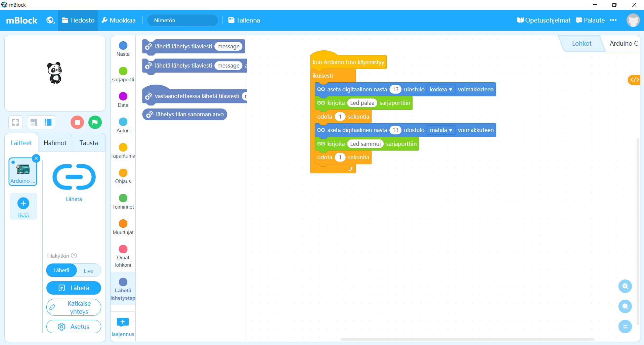This screenshot has width=644, height=345.
Task: Select the purple Data category swatch
Action: tap(123, 96)
